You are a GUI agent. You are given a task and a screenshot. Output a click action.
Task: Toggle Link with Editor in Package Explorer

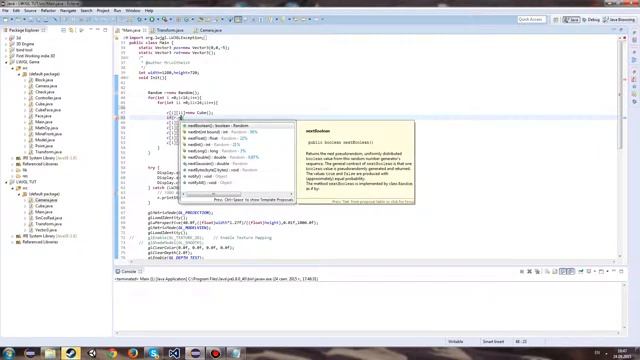[71, 30]
